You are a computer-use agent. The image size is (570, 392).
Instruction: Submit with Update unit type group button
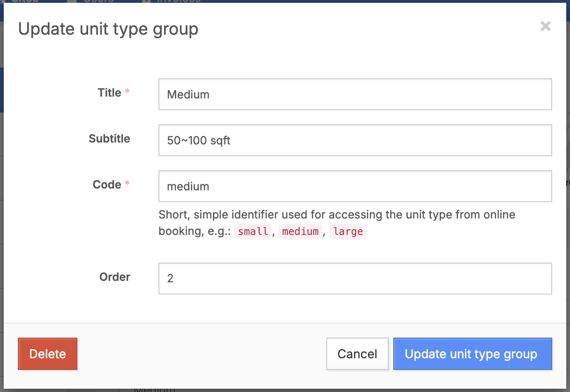(x=472, y=354)
